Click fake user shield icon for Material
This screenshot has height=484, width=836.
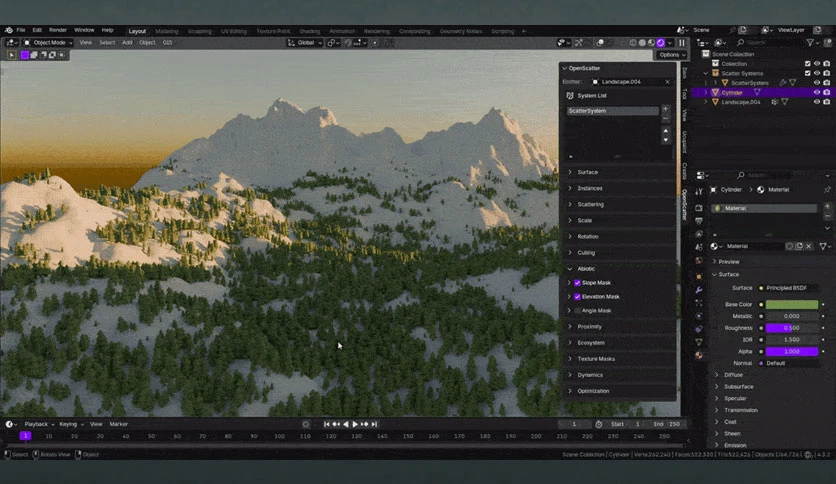coord(789,246)
